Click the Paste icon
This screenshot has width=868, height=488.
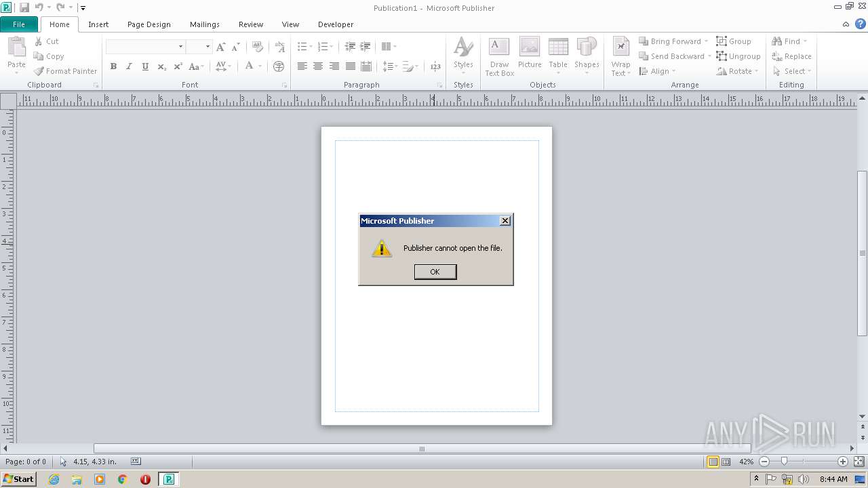pos(16,47)
